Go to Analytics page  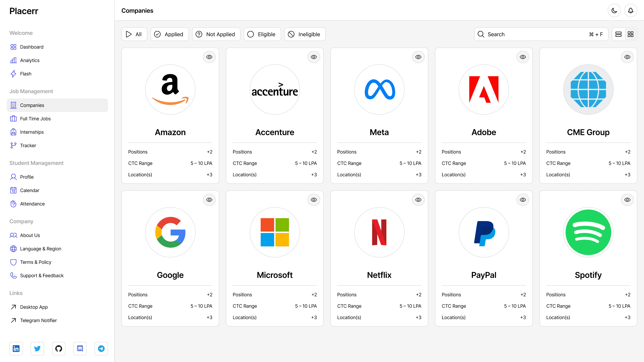57,60
